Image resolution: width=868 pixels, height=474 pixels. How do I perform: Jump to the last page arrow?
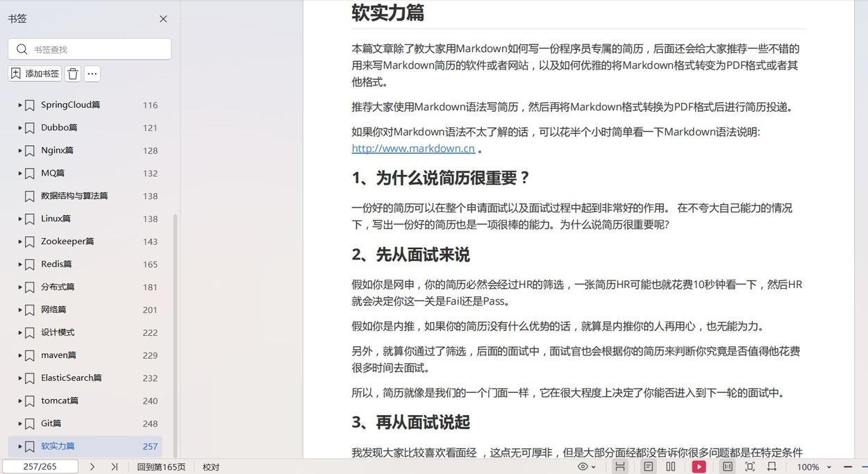tap(115, 467)
